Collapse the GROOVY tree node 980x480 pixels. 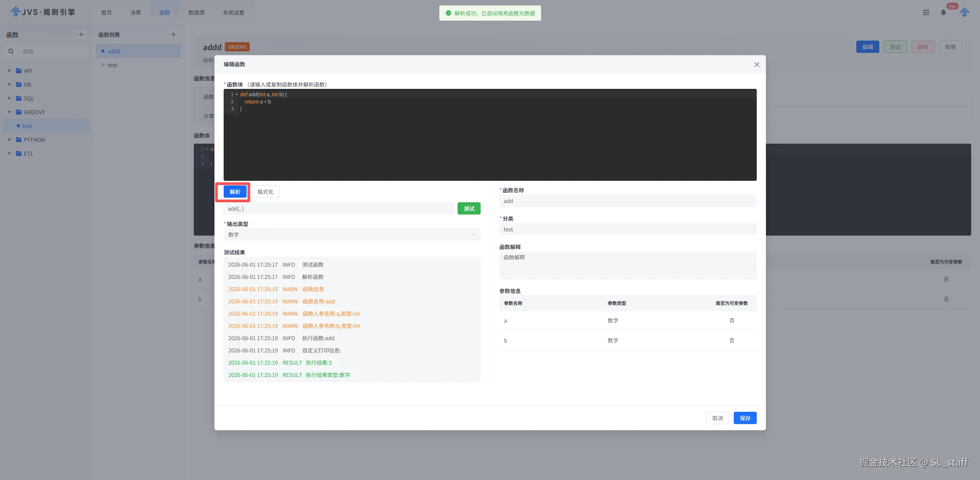point(9,112)
